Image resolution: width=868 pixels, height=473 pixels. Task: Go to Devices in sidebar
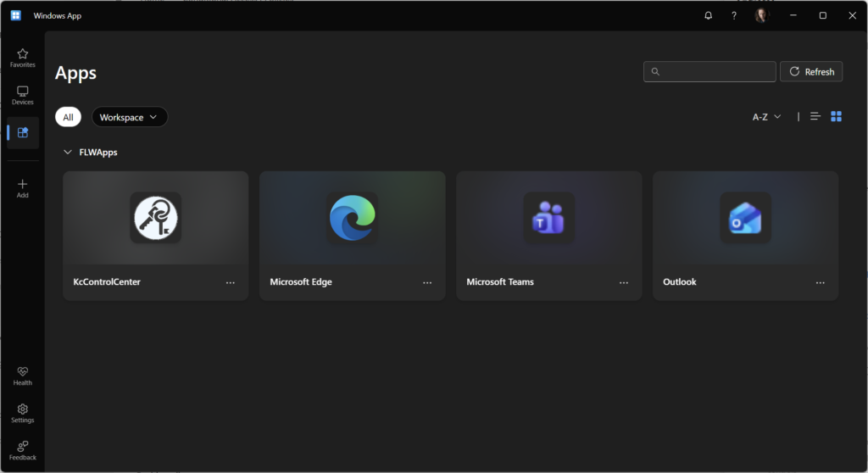pyautogui.click(x=23, y=95)
